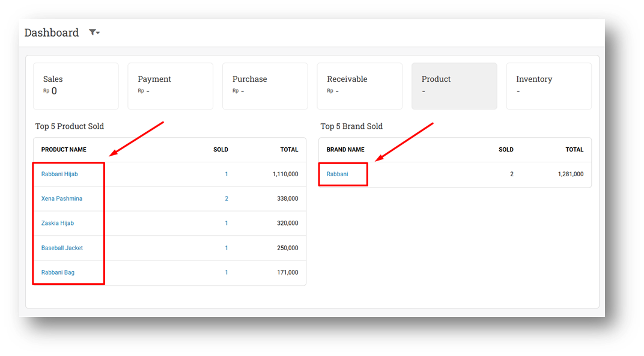This screenshot has width=644, height=356.
Task: Select the Sales summary card
Action: coord(76,86)
